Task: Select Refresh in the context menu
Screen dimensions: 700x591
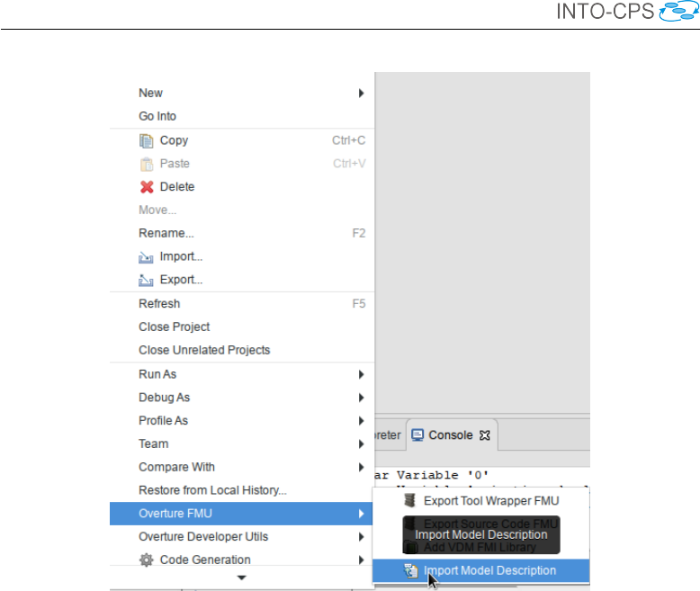Action: tap(241, 303)
